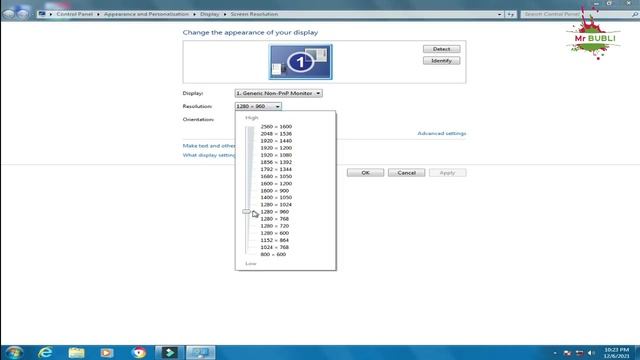Choose 1792 × 1344 resolution

tap(276, 169)
